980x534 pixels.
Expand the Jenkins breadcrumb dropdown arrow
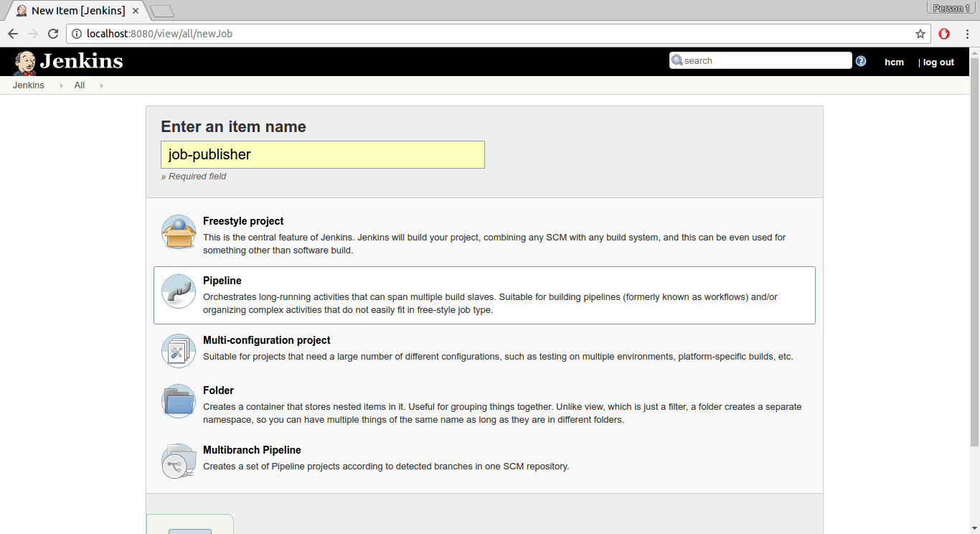pyautogui.click(x=61, y=85)
